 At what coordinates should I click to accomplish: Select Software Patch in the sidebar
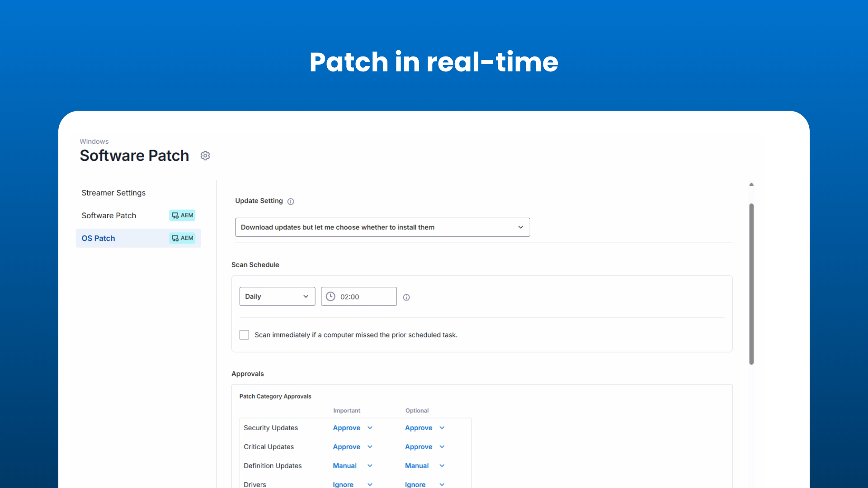(108, 216)
